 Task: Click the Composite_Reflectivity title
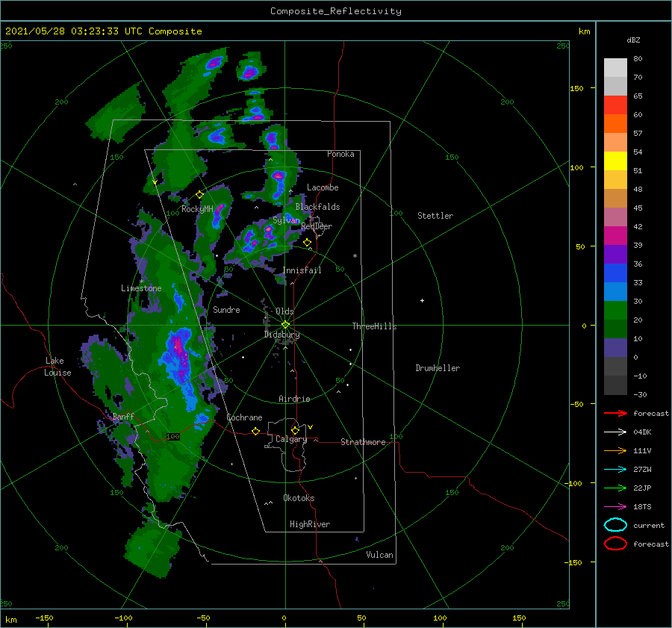tap(336, 11)
